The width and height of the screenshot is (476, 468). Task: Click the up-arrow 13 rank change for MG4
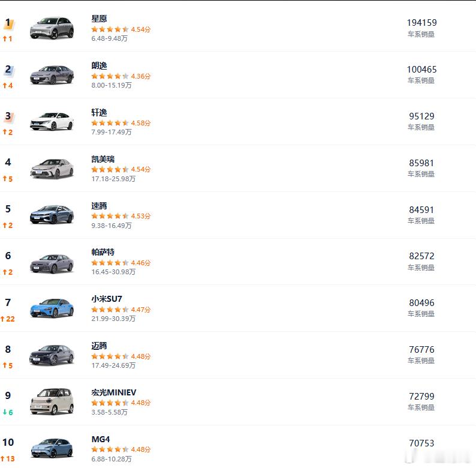pyautogui.click(x=8, y=459)
